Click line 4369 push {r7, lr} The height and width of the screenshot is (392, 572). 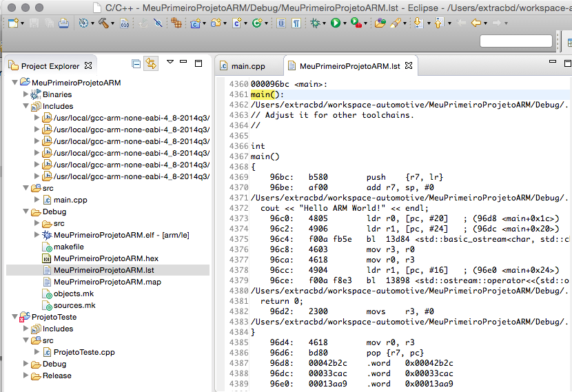356,177
